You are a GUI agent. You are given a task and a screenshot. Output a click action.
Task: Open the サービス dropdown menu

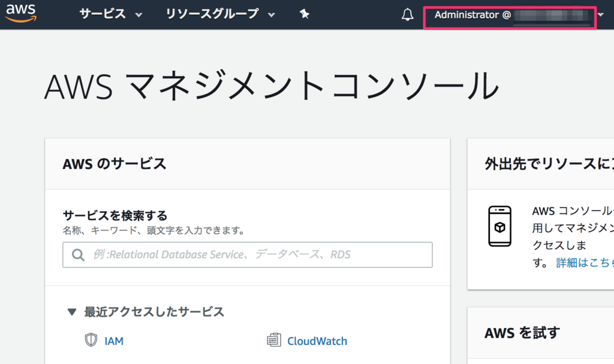[109, 13]
